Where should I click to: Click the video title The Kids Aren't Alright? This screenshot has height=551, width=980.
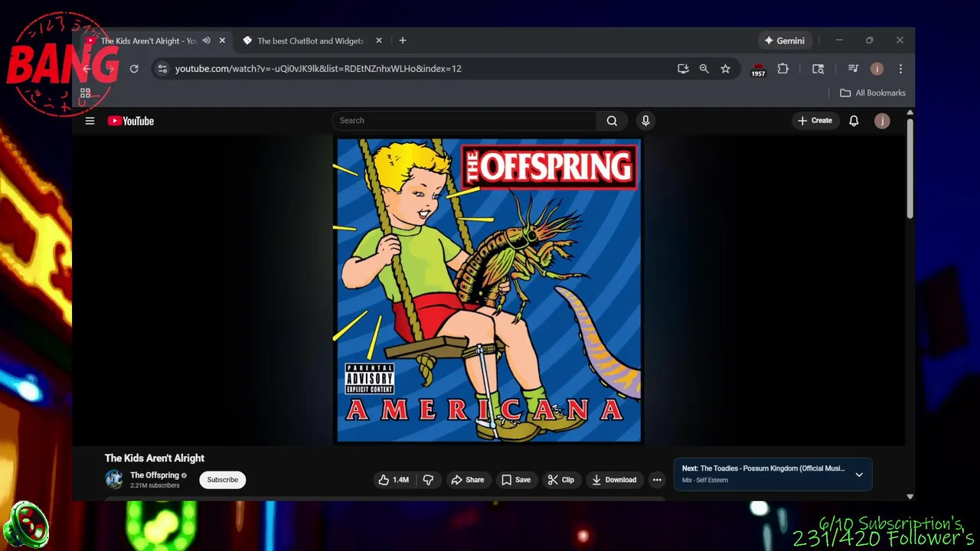tap(155, 458)
